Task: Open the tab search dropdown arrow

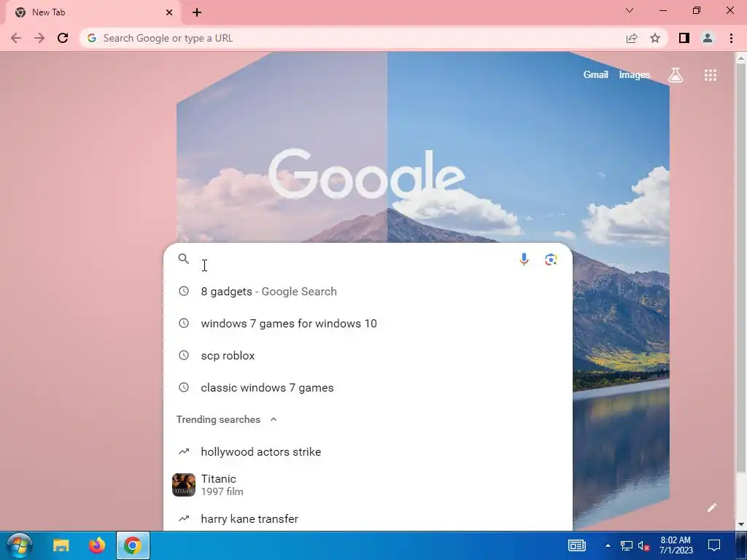Action: click(x=630, y=10)
